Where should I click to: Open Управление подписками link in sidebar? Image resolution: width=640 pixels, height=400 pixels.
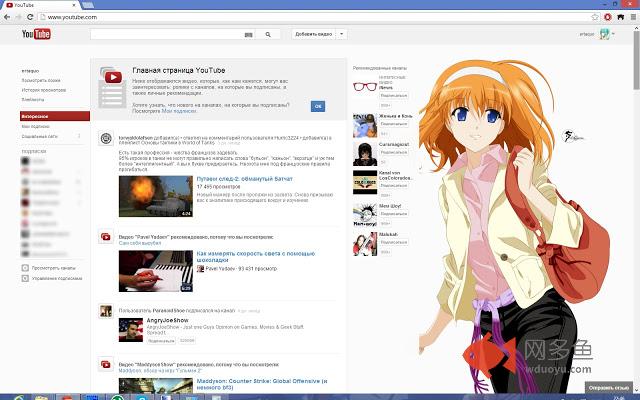tap(57, 278)
